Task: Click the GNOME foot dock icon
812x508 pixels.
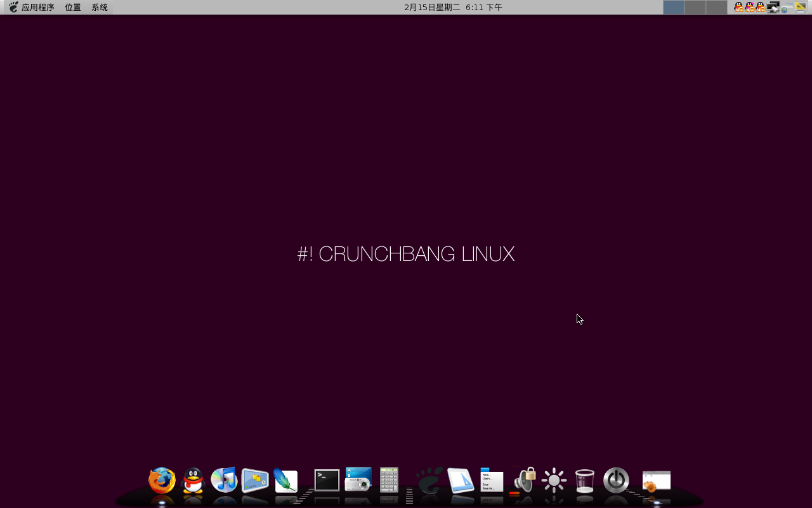Action: click(430, 481)
